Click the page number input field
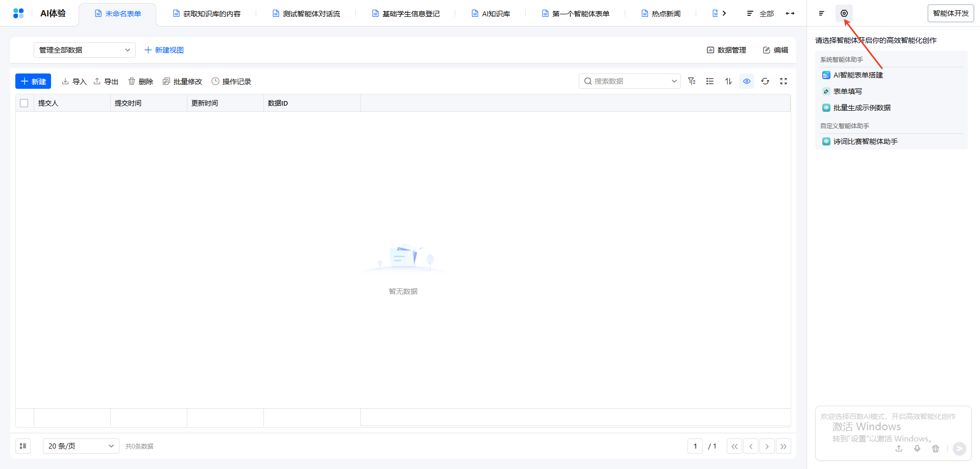The image size is (980, 469). click(695, 446)
